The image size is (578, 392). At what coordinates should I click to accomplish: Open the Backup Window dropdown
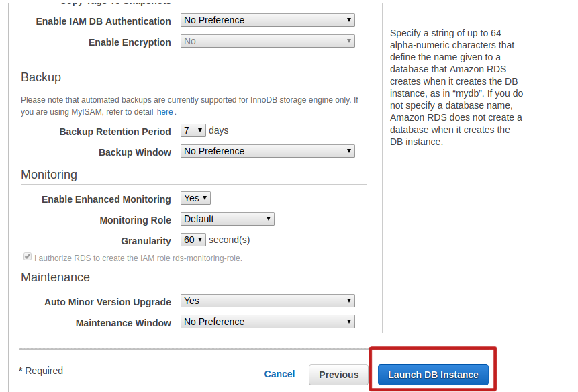pyautogui.click(x=267, y=152)
